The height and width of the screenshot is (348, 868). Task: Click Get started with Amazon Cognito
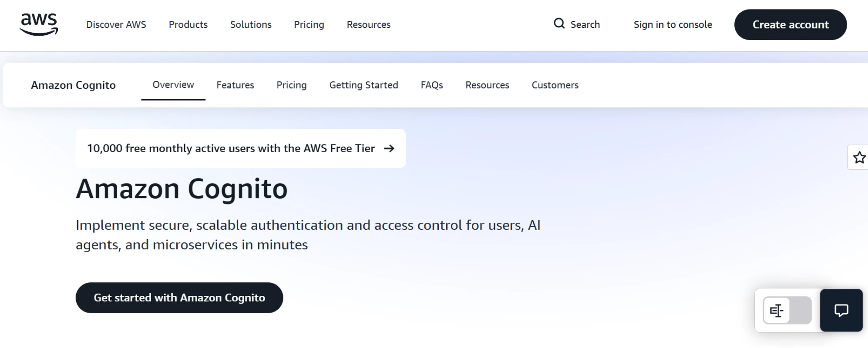pos(179,298)
